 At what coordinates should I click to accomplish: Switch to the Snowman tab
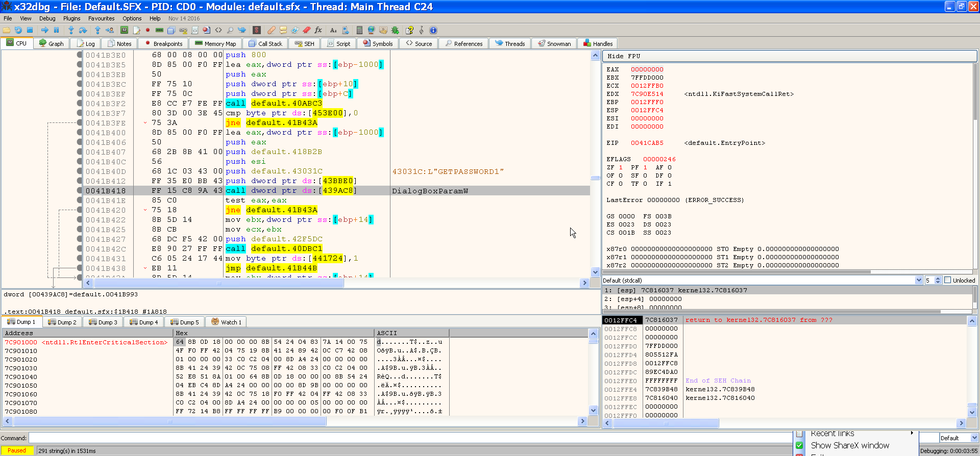click(554, 43)
